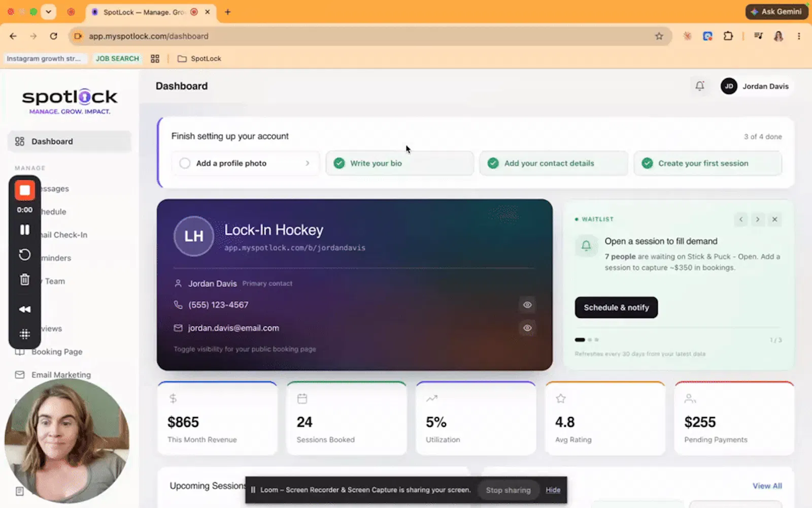Open browser extensions puzzle icon
The image size is (812, 508).
[x=728, y=36]
